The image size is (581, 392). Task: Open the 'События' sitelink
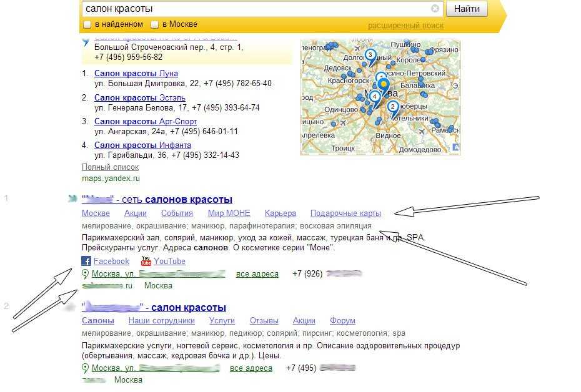point(177,213)
